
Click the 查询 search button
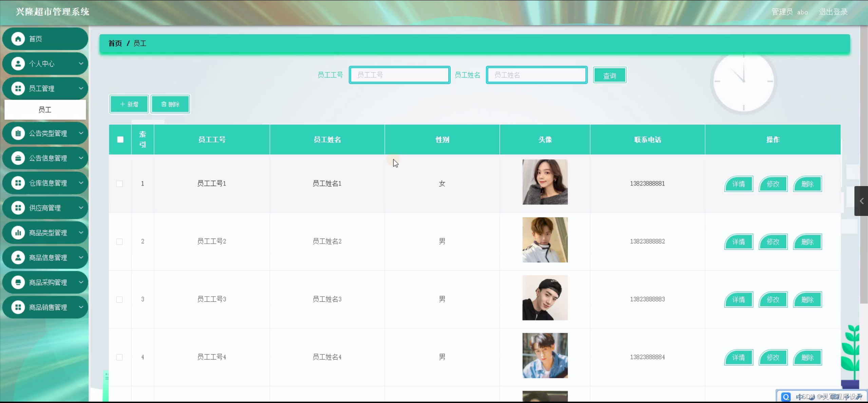coord(609,75)
